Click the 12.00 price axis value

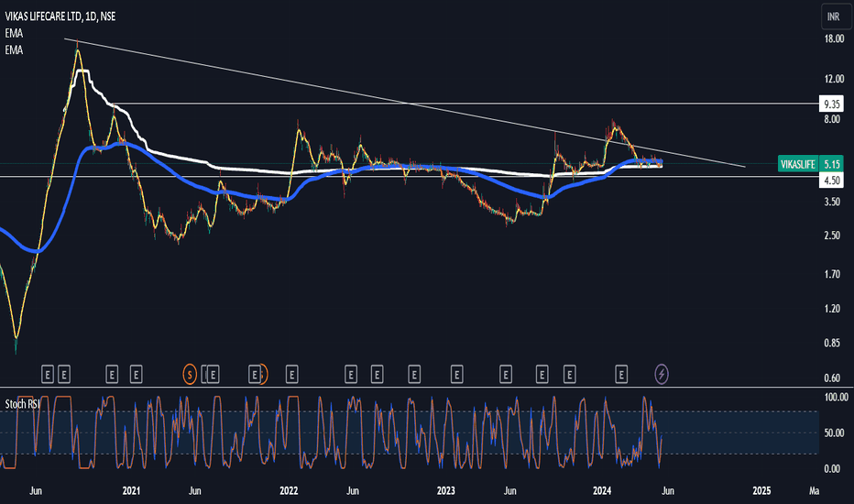[x=834, y=79]
